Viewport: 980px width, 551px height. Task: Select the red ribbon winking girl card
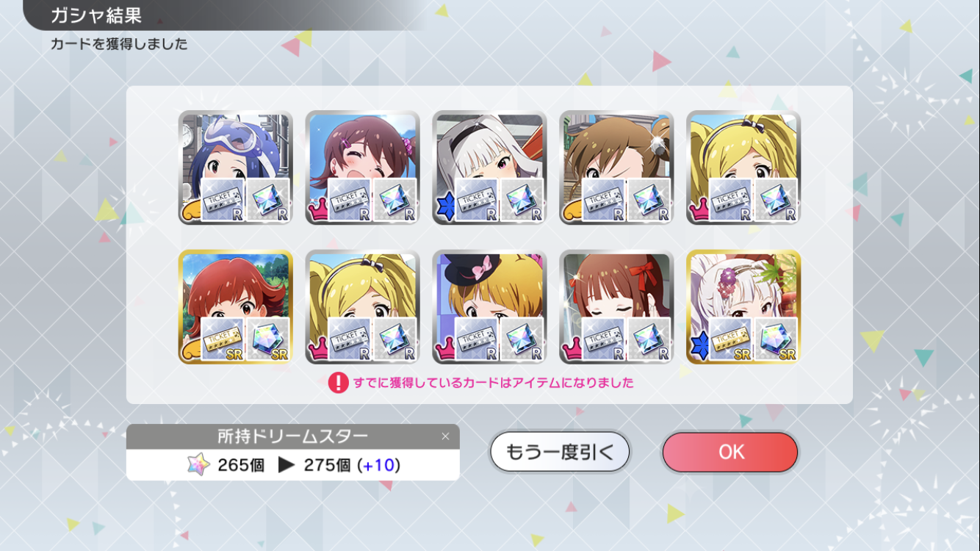tap(616, 307)
